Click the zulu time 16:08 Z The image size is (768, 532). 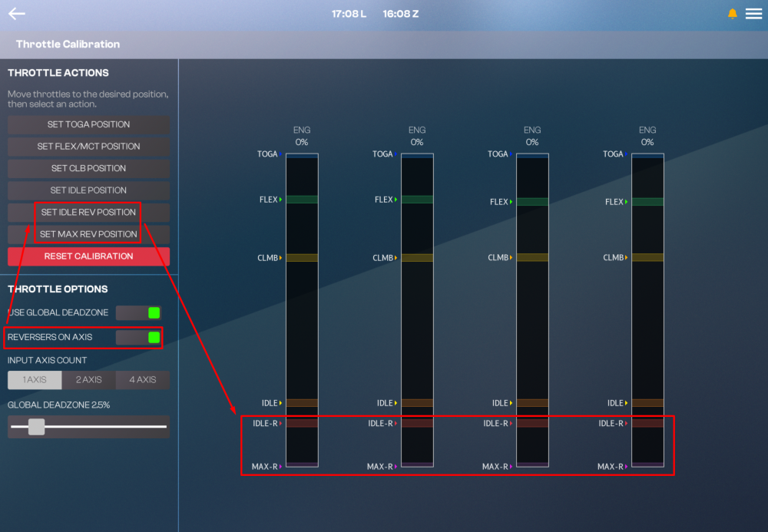point(401,14)
